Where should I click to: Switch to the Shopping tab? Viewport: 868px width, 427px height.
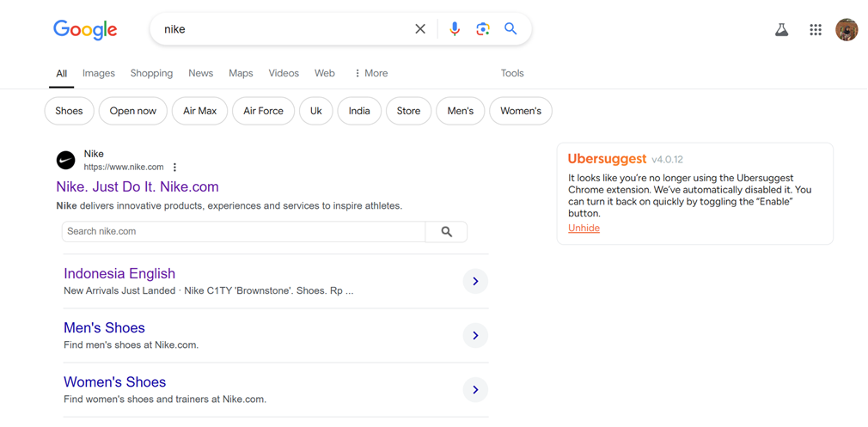coord(151,73)
